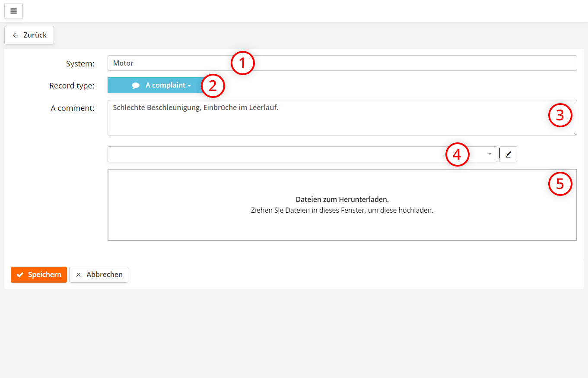The height and width of the screenshot is (378, 588).
Task: Click the file upload drop zone
Action: pyautogui.click(x=342, y=205)
